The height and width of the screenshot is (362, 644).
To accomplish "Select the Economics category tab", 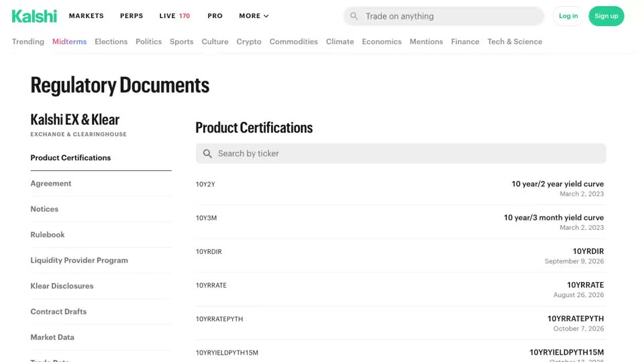I will click(382, 42).
